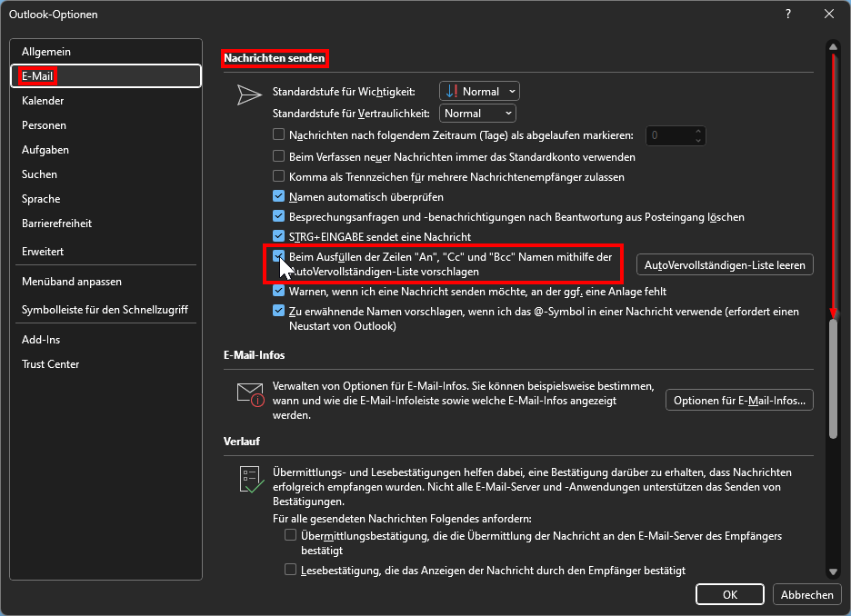The width and height of the screenshot is (851, 616).
Task: Click the Verlauf receipt checklist icon
Action: (250, 480)
